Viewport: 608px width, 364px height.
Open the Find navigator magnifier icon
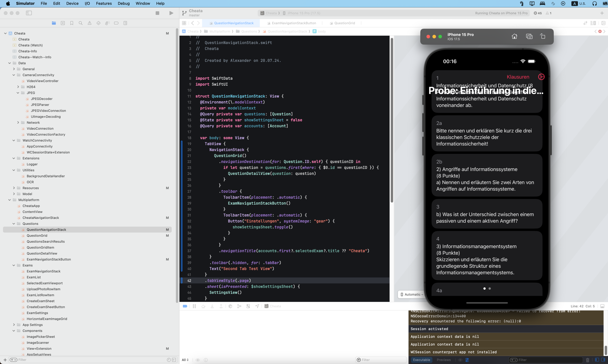click(80, 23)
